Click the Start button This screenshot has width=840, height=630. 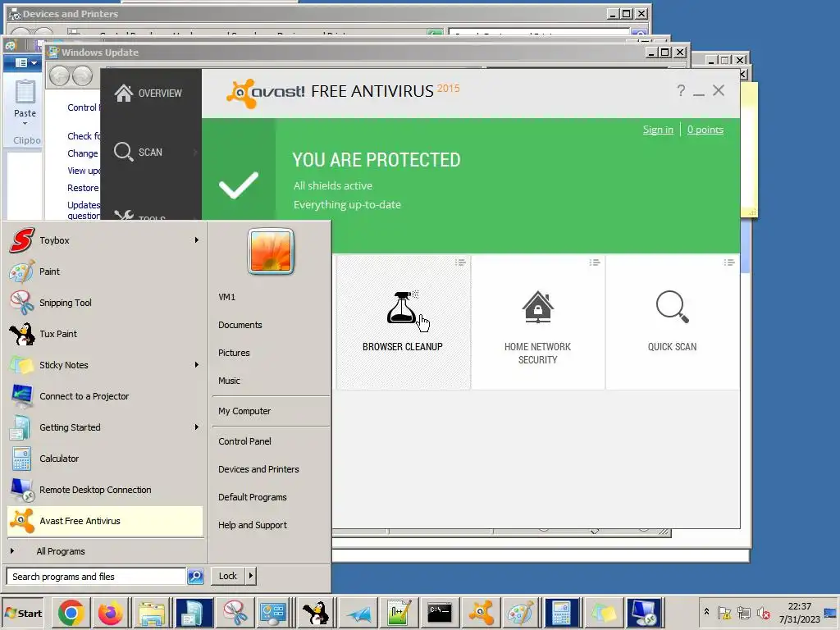22,614
